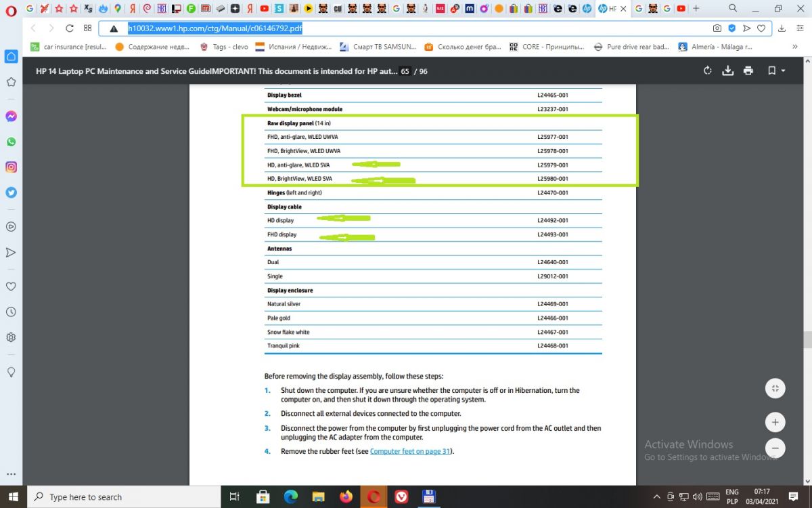This screenshot has width=812, height=508.
Task: Go back with the browser back arrow
Action: tap(33, 28)
